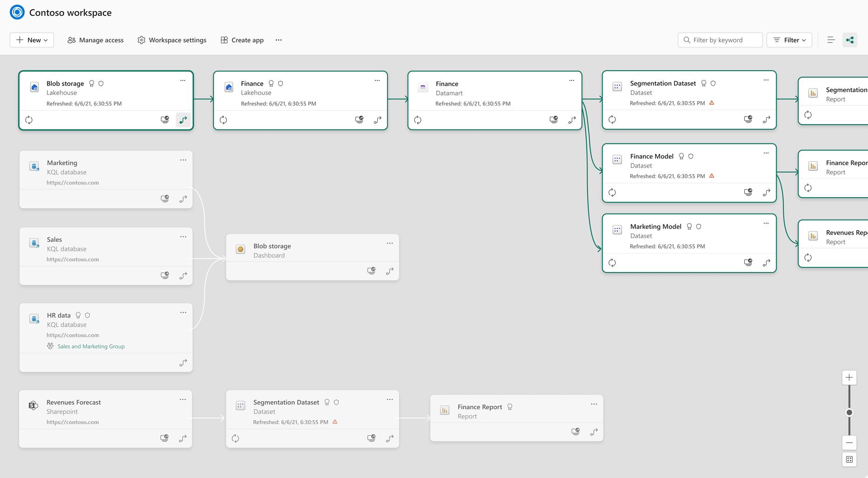
Task: Click the zoom slider handle
Action: 849,412
